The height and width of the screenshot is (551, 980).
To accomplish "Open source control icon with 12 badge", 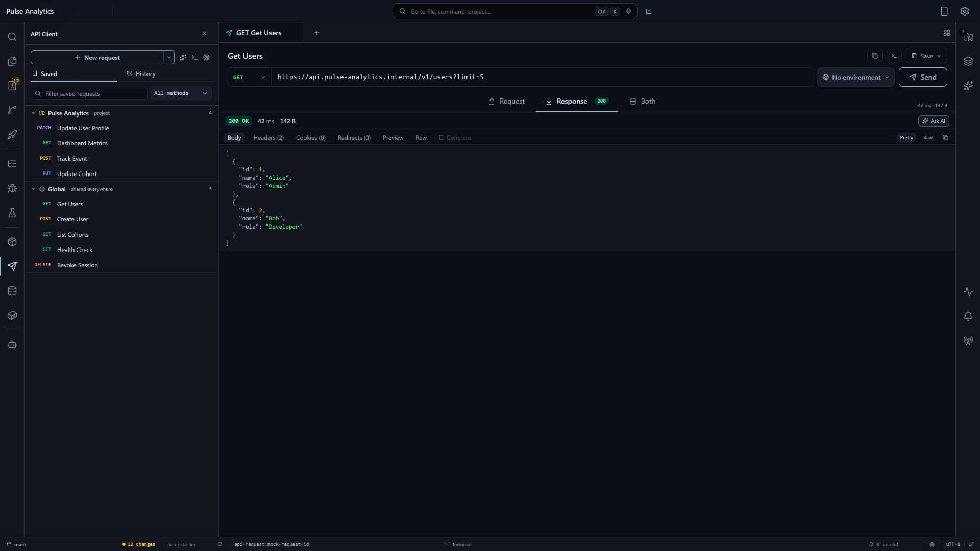I will pyautogui.click(x=12, y=85).
